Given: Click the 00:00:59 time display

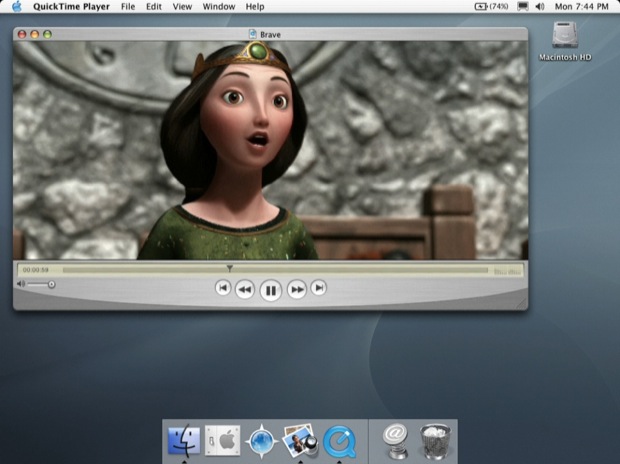Looking at the screenshot, I should click(x=36, y=270).
